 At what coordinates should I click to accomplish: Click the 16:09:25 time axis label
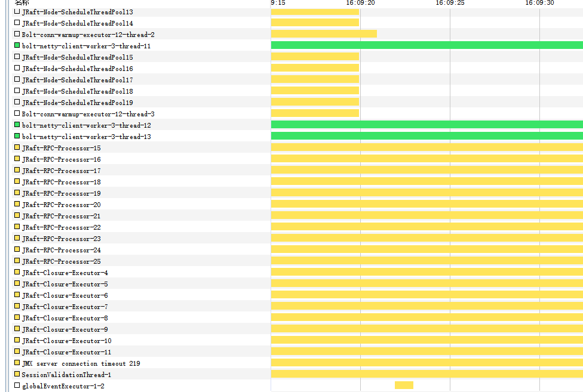tap(450, 3)
